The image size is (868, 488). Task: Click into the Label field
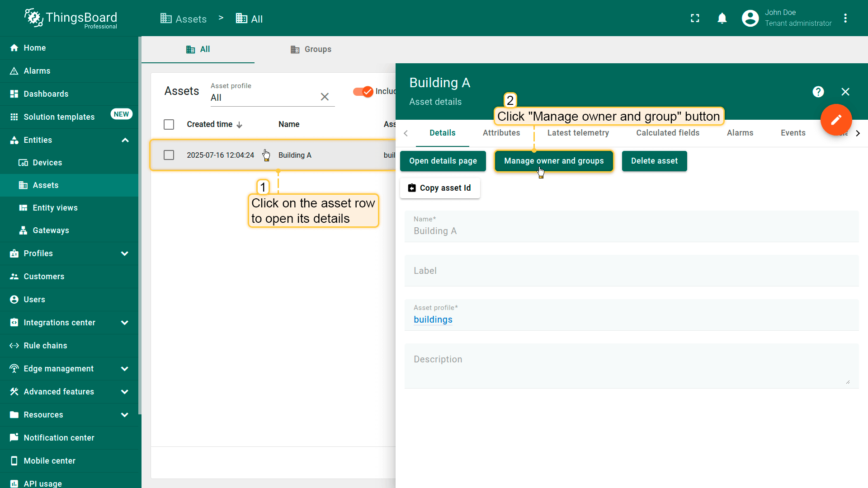point(631,271)
